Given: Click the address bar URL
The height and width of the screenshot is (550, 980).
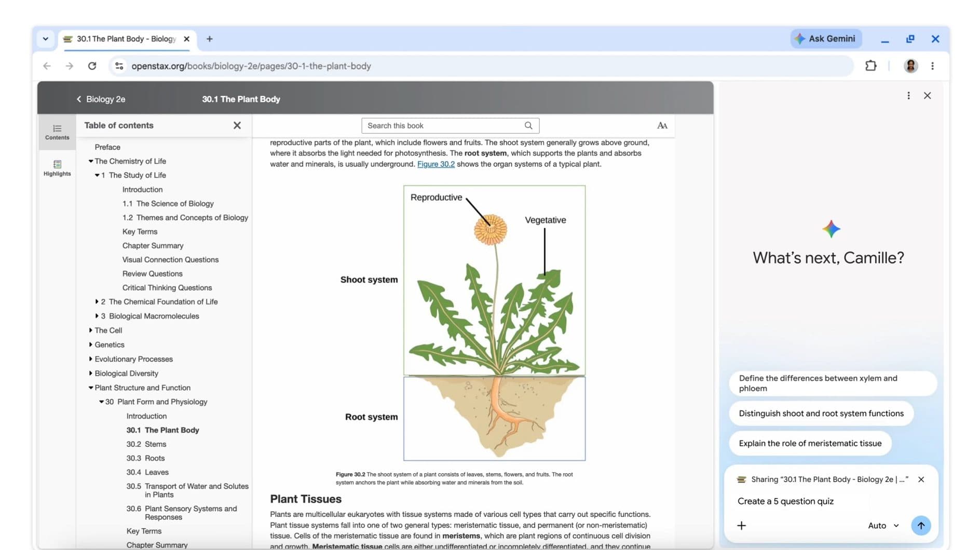Looking at the screenshot, I should click(251, 66).
